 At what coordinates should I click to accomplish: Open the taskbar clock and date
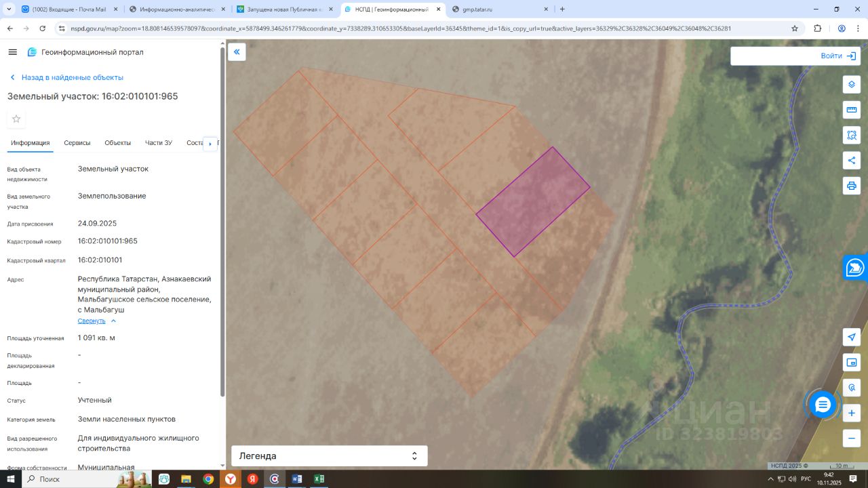pos(829,479)
